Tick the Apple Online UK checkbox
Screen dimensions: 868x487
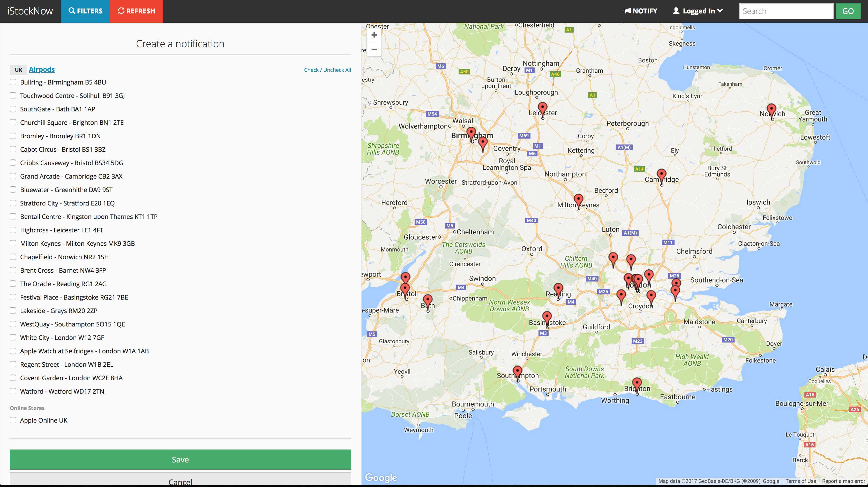(13, 420)
